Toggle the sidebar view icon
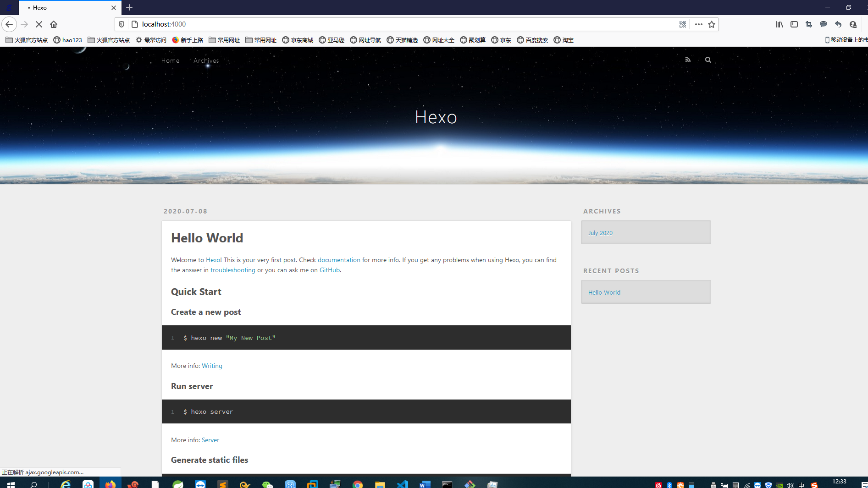The image size is (868, 488). point(794,24)
